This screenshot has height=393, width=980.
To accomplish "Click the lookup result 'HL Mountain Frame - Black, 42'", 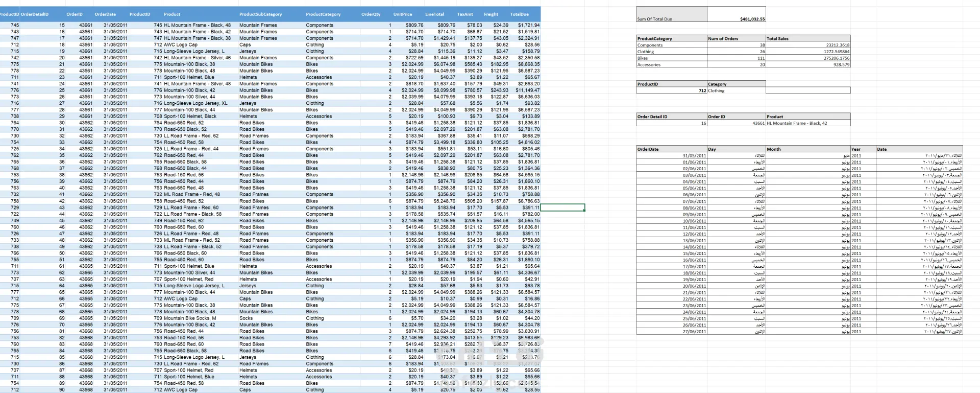I will click(808, 123).
